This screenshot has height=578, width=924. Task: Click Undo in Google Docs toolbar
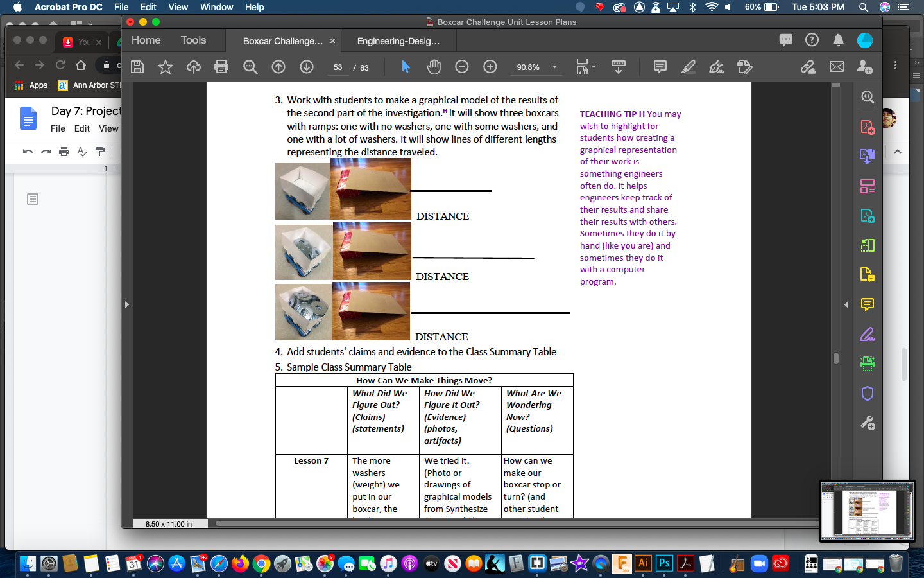28,152
